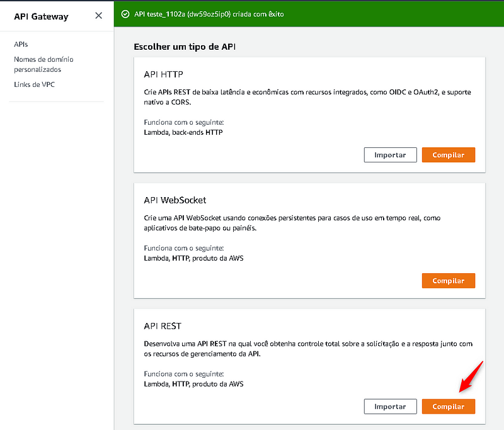Screen dimensions: 504x430
Task: Click the WebSocket description about conexões persistentes
Action: pos(292,223)
